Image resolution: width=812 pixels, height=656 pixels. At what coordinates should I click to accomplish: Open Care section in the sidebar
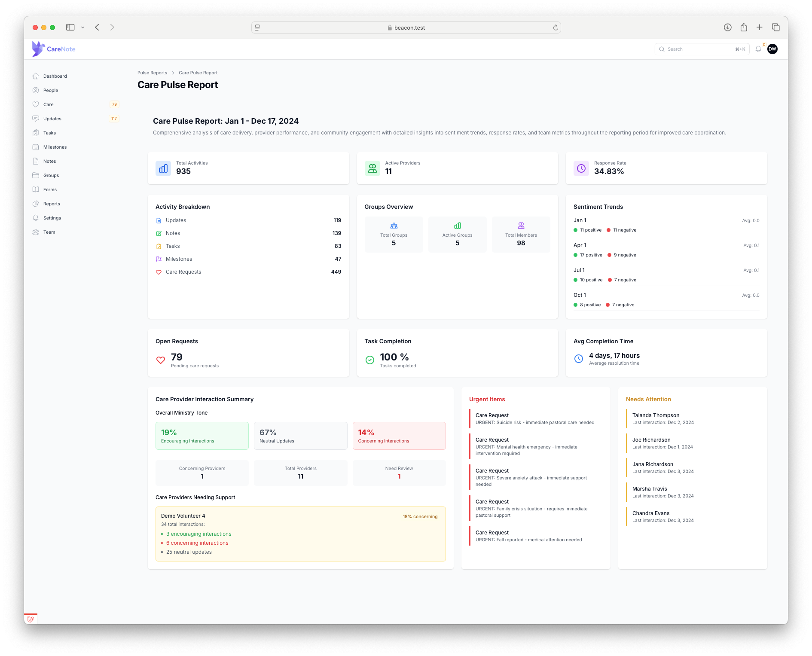[x=49, y=104]
